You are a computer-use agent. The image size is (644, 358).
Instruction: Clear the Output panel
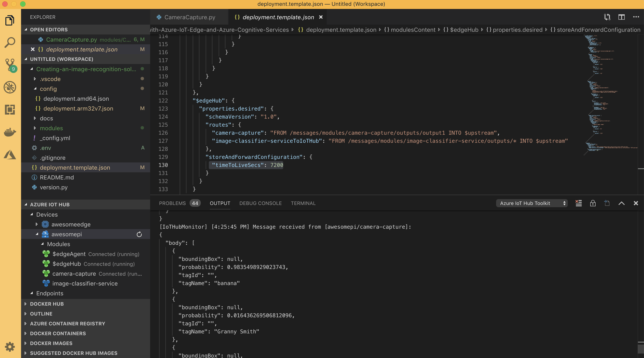[579, 203]
